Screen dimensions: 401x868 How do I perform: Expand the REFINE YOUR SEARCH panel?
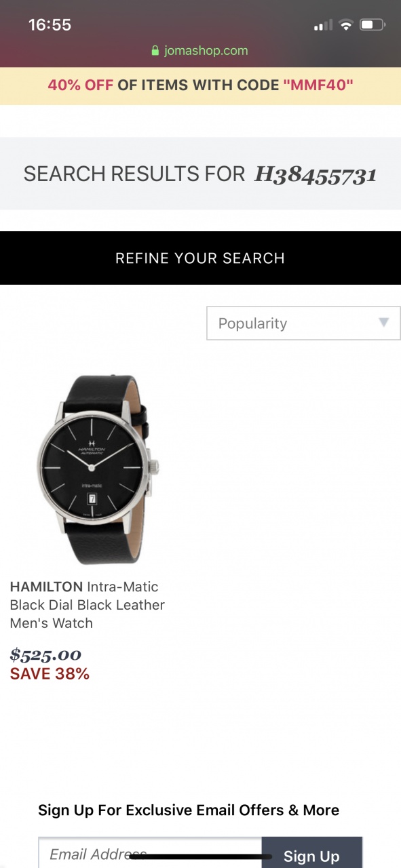pos(200,258)
